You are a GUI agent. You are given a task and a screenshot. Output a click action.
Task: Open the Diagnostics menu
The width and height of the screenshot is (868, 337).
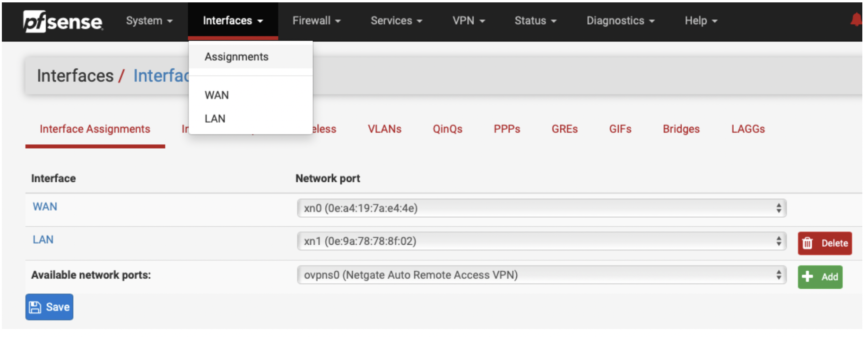pos(620,21)
